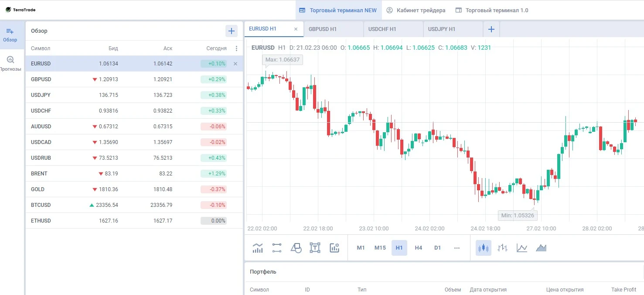
Task: Close the EURUSD H1 chart tab
Action: pos(296,29)
